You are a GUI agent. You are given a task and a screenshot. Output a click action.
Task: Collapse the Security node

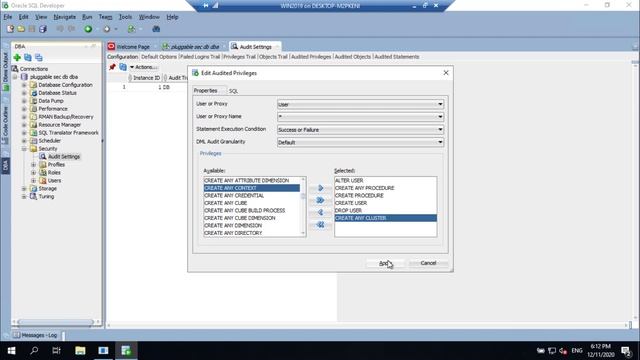pyautogui.click(x=24, y=149)
